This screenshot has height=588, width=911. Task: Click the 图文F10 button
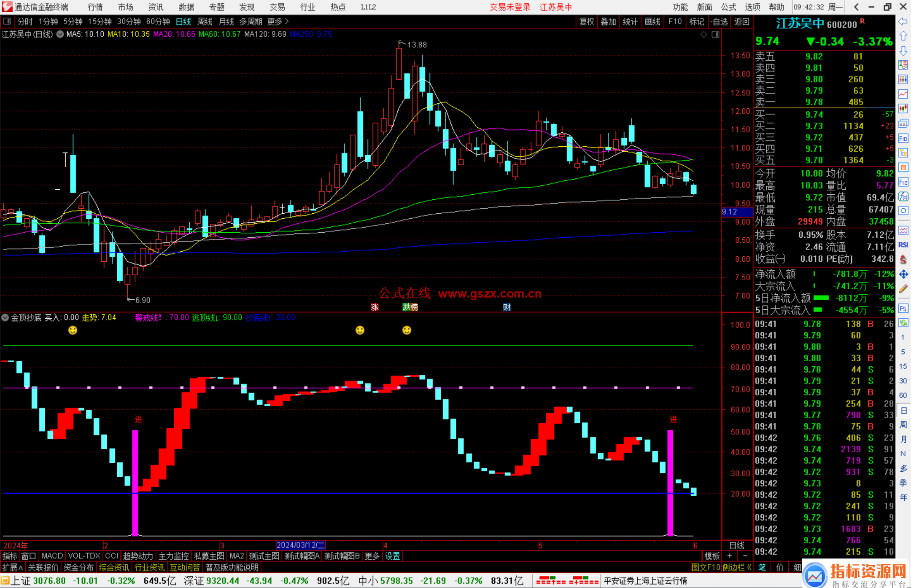tap(706, 567)
